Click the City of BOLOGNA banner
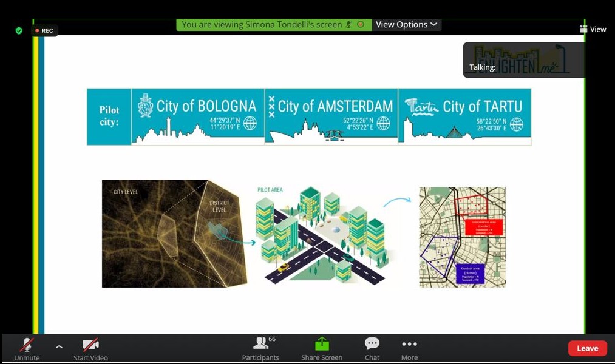The image size is (615, 364). coord(198,116)
